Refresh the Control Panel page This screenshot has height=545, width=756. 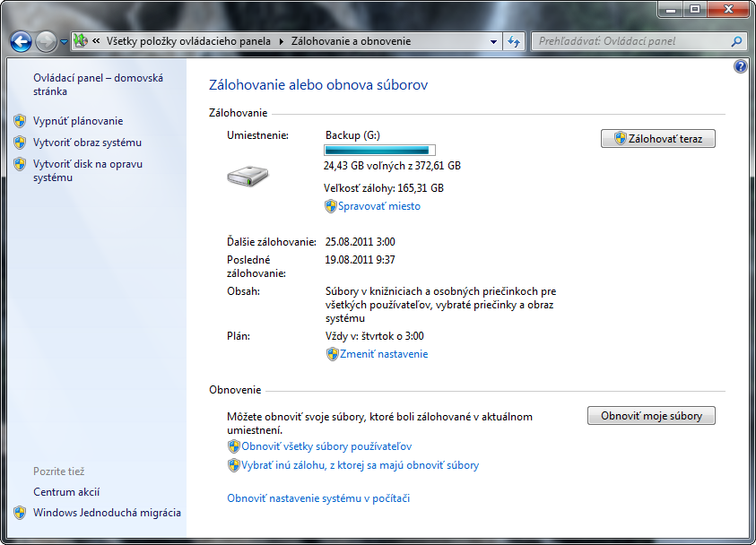[x=514, y=41]
